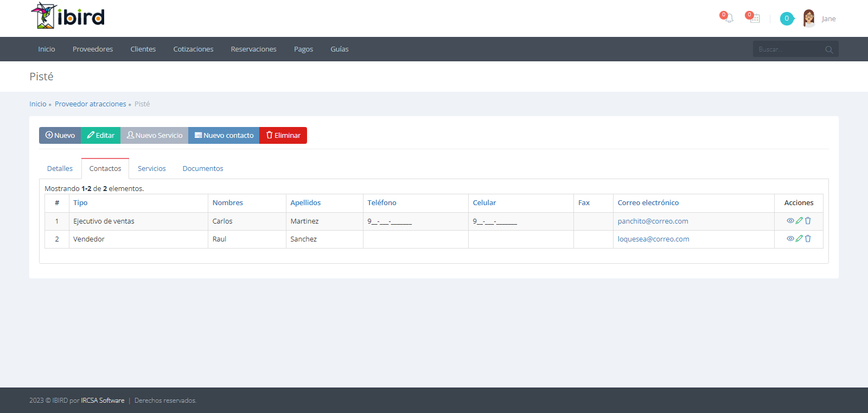Sort table by Correo electrónico column
This screenshot has width=868, height=413.
(x=648, y=203)
